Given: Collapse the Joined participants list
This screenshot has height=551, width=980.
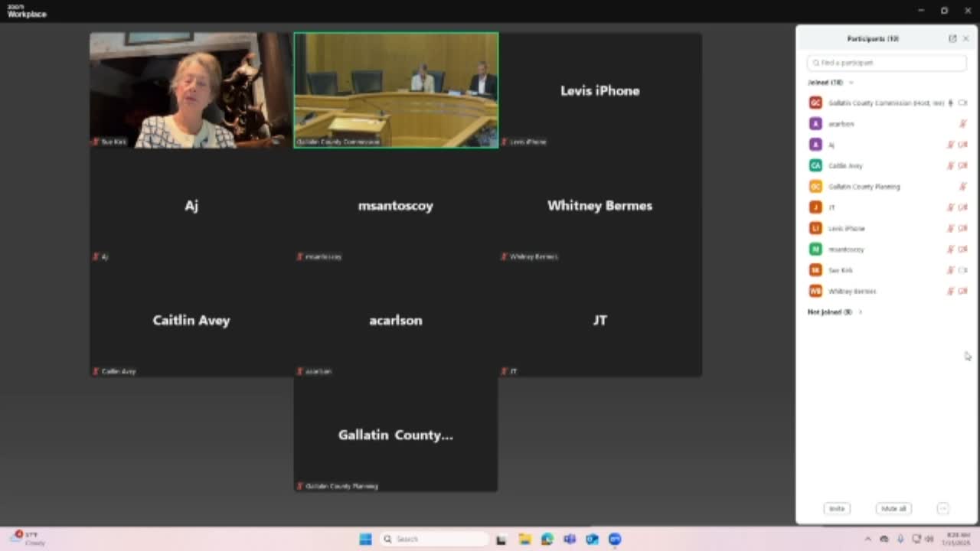Looking at the screenshot, I should coord(851,83).
